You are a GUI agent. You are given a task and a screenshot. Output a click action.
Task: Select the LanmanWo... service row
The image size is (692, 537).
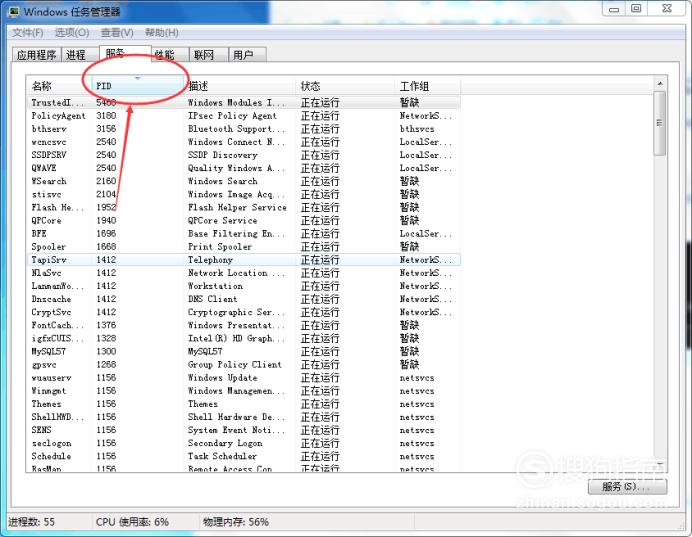[x=244, y=286]
